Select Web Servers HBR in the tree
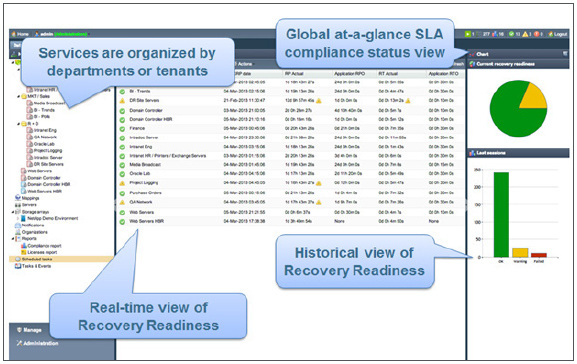 41,191
